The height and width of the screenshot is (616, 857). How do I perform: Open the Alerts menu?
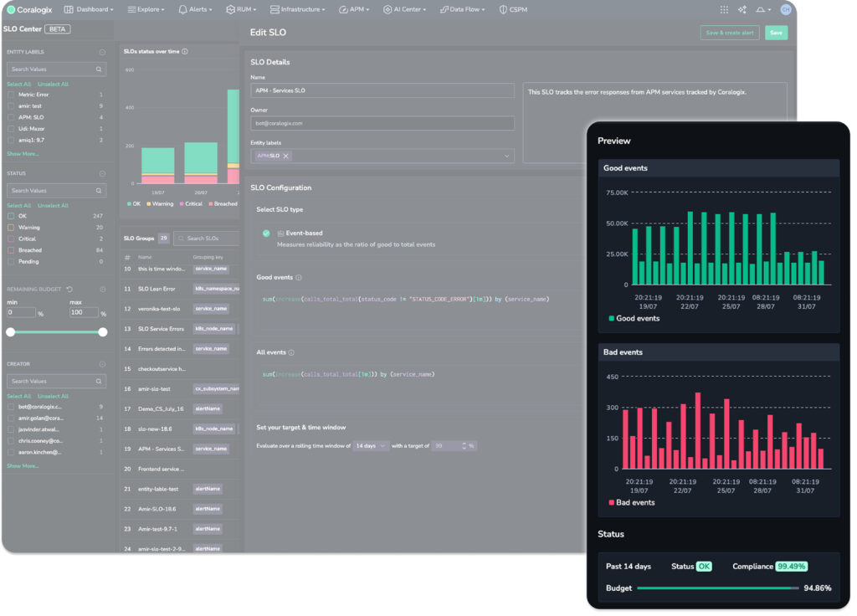pos(195,9)
